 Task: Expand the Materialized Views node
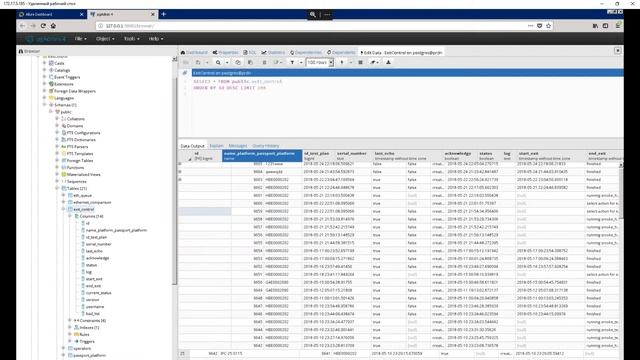[x=58, y=174]
